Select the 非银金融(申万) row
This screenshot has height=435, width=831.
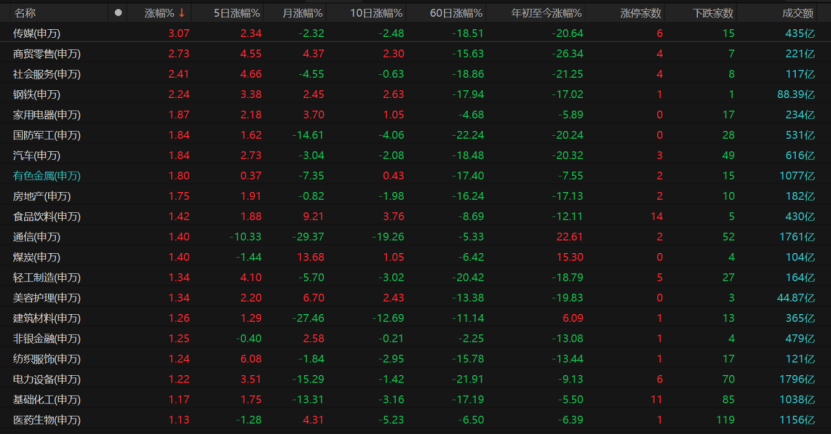click(x=416, y=339)
